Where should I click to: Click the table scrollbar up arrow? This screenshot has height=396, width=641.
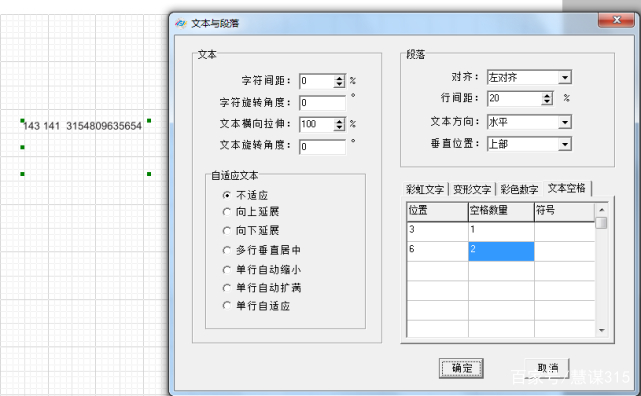(601, 210)
